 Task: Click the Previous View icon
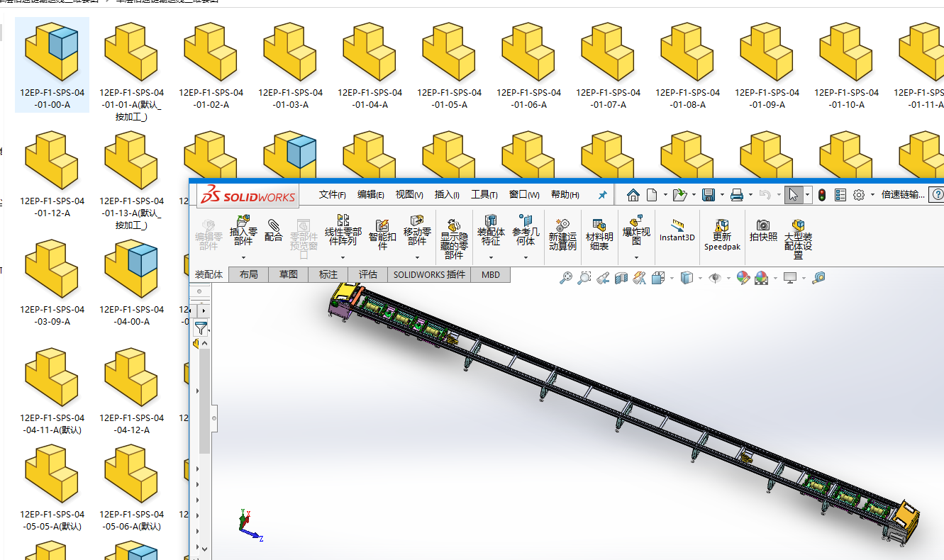pos(603,278)
